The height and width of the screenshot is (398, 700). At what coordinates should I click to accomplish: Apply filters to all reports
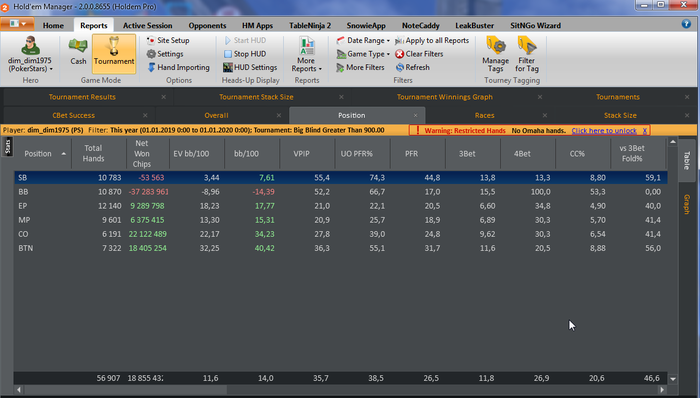[x=432, y=40]
